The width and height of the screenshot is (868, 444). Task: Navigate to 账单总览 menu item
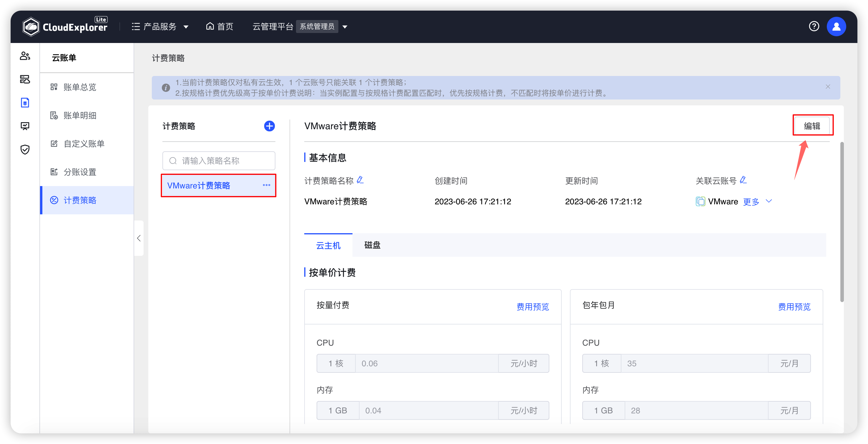click(87, 87)
